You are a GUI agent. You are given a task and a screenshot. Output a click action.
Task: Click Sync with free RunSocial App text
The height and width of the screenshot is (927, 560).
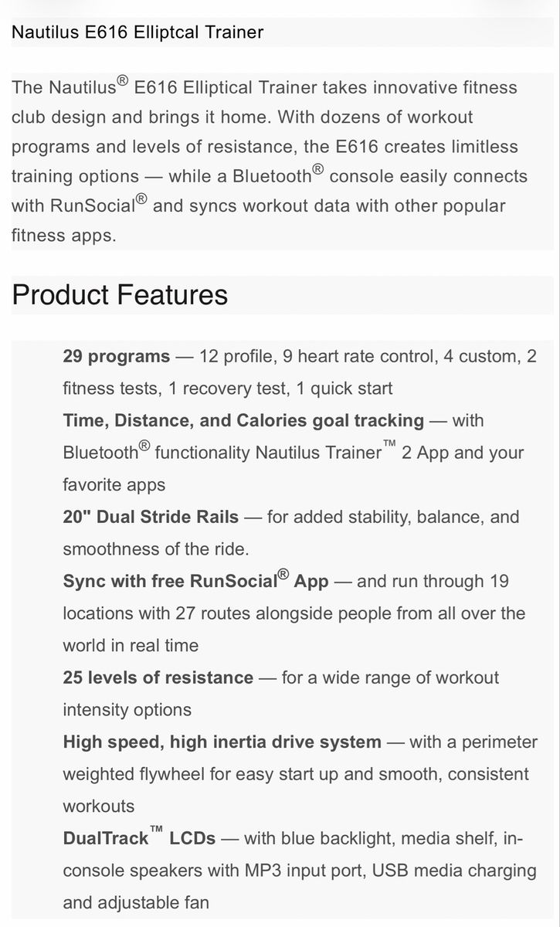click(196, 580)
